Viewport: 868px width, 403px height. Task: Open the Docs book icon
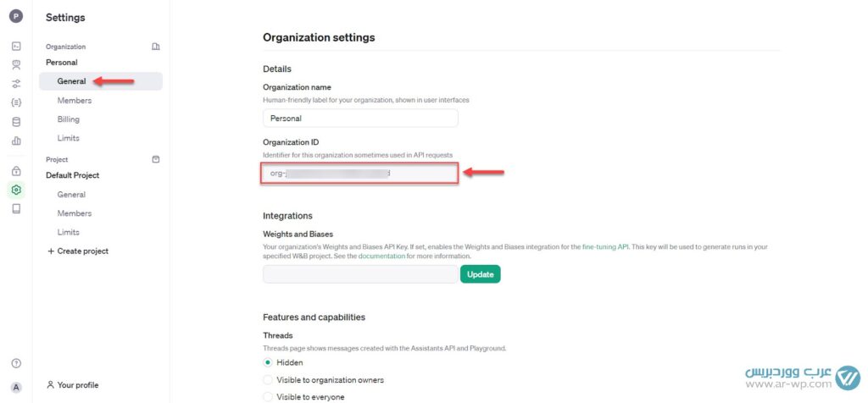(x=16, y=208)
